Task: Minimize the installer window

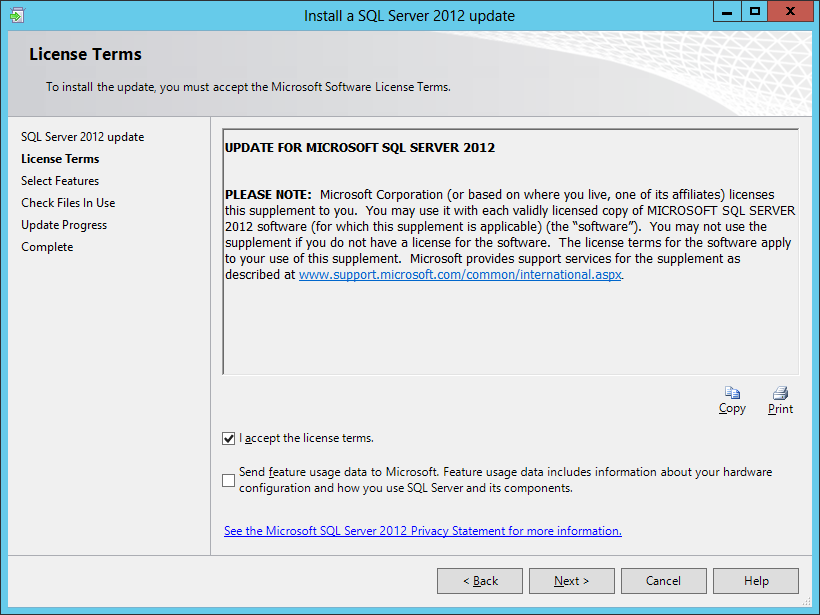Action: coord(727,12)
